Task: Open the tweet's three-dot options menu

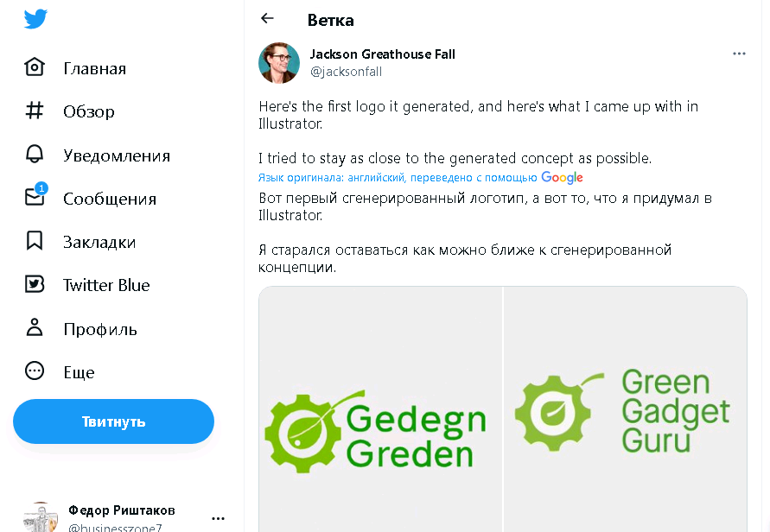Action: (739, 53)
